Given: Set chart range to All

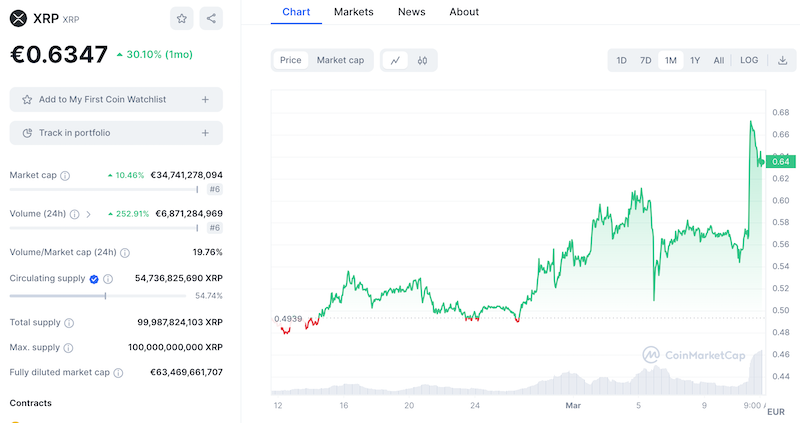Looking at the screenshot, I should tap(719, 60).
